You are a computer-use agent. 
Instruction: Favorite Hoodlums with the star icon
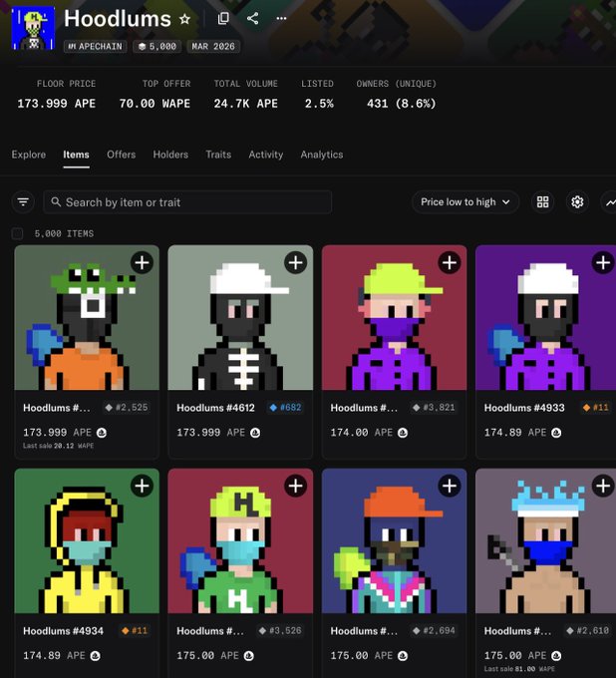coord(185,19)
